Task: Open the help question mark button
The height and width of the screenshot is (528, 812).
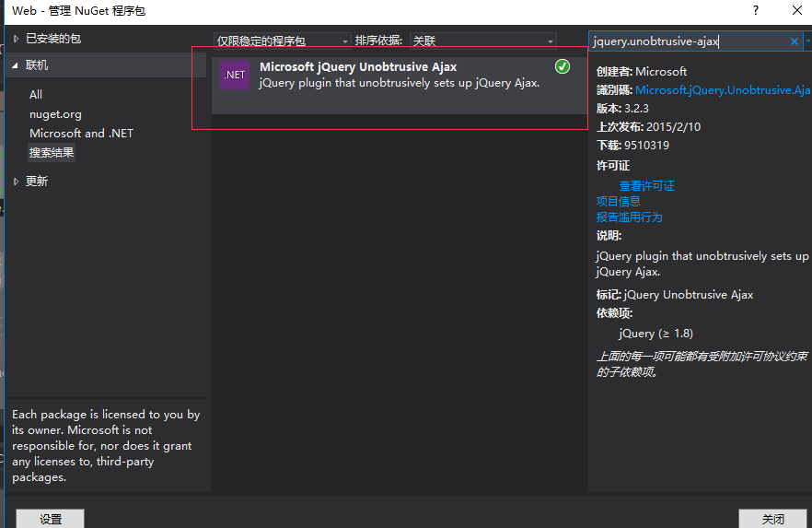Action: click(x=756, y=10)
